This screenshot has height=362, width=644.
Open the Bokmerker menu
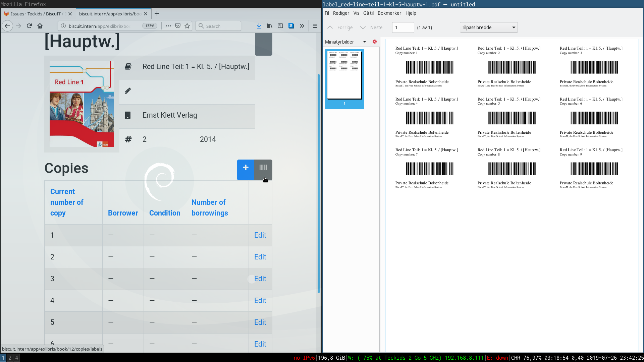tap(389, 13)
